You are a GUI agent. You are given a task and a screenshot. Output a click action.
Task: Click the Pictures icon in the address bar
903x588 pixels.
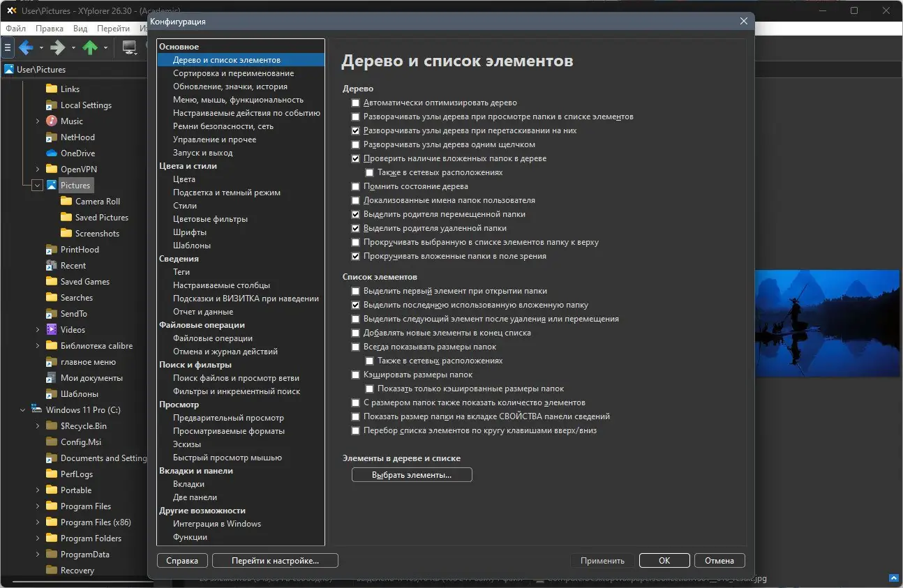pos(9,70)
